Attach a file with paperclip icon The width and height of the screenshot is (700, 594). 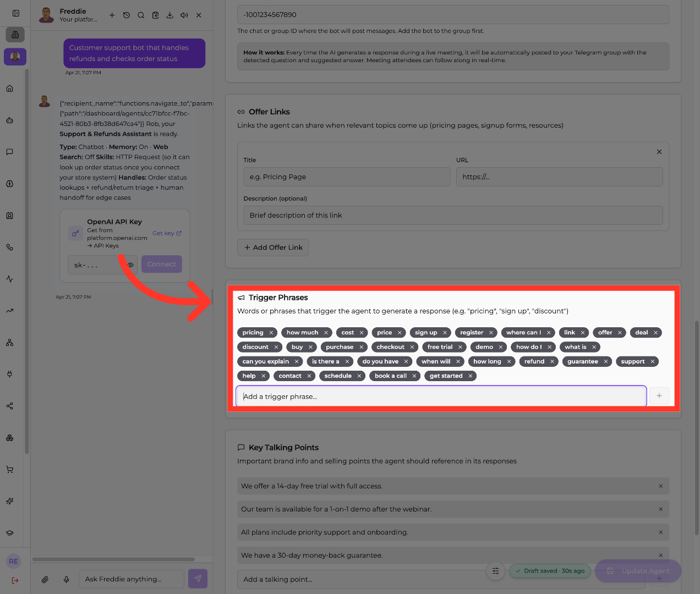[x=45, y=579]
